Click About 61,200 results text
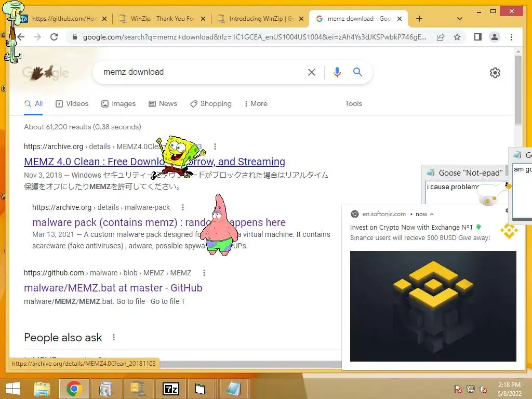 [83, 127]
